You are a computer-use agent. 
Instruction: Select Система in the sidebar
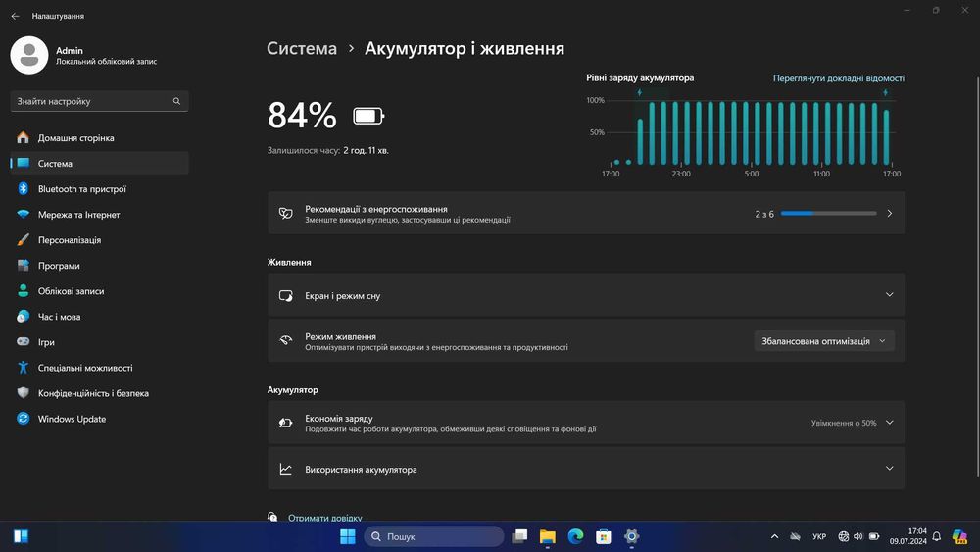click(99, 163)
